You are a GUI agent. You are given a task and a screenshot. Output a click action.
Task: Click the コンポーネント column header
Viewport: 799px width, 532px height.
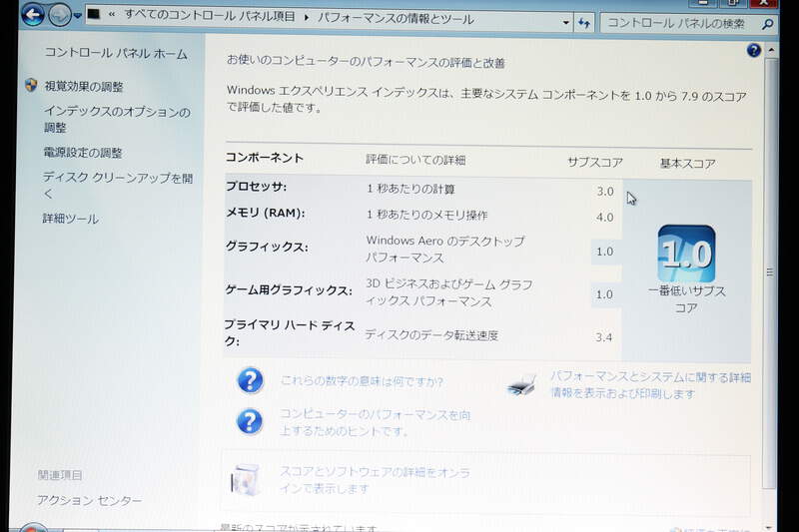tap(265, 158)
